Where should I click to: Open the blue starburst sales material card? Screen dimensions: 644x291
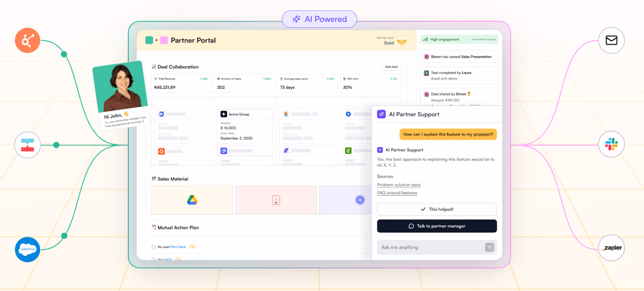pos(346,200)
